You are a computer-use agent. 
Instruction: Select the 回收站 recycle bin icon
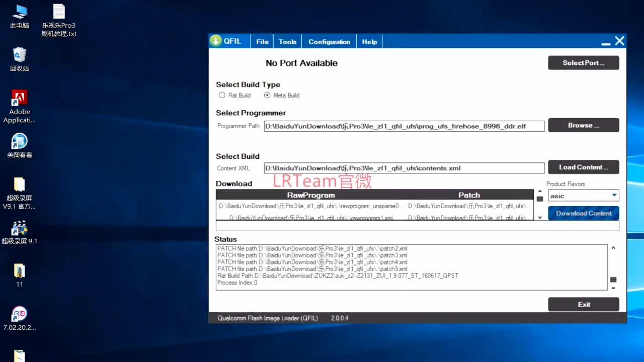[x=20, y=59]
